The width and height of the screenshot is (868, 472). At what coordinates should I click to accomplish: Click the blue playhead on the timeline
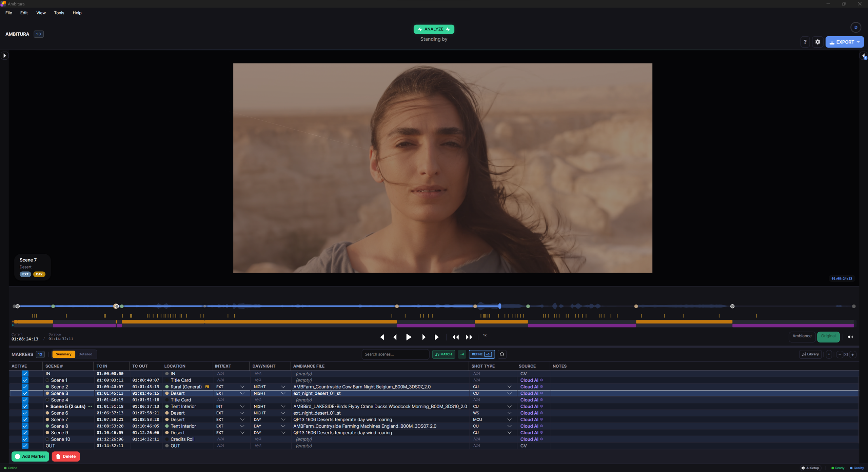click(500, 306)
